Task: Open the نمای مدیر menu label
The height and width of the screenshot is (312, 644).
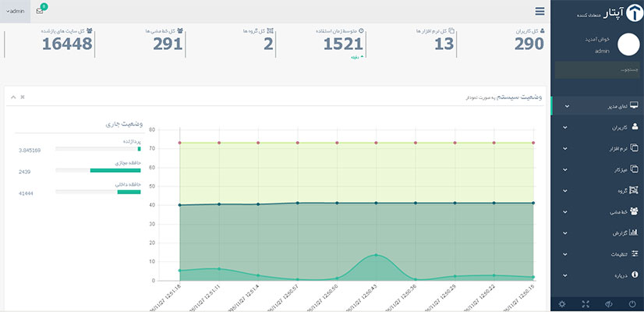Action: click(x=617, y=106)
